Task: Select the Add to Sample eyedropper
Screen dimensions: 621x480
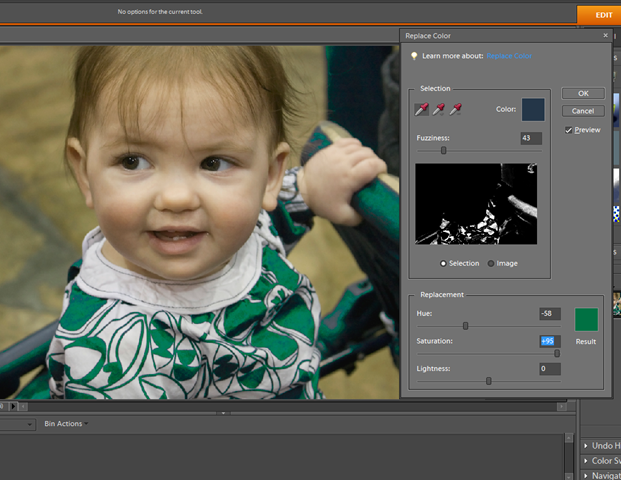Action: click(438, 109)
